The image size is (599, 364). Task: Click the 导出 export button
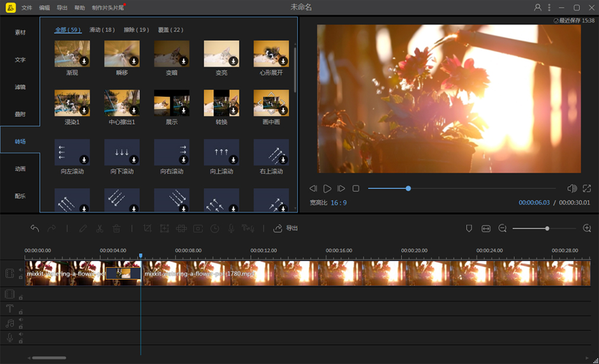(285, 228)
